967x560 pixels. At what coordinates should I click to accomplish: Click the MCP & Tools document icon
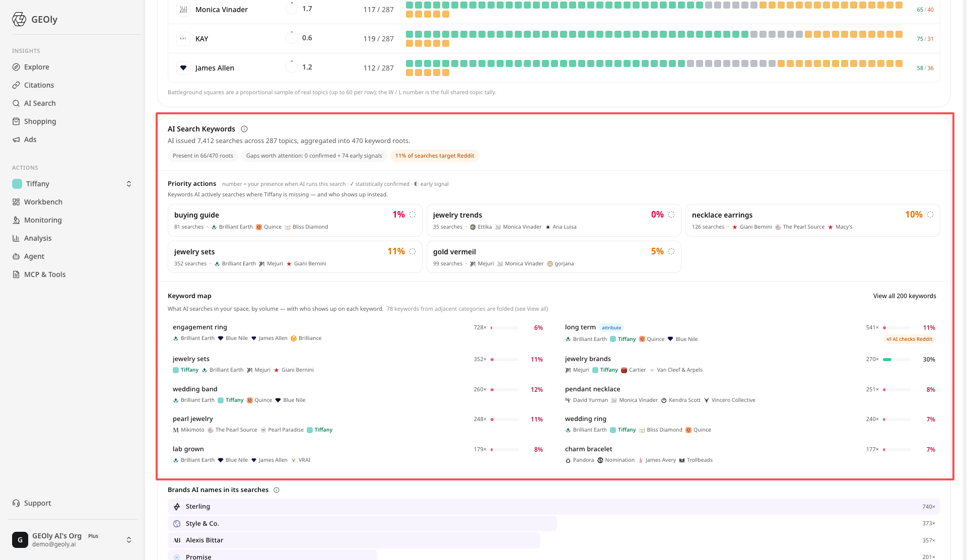[16, 274]
